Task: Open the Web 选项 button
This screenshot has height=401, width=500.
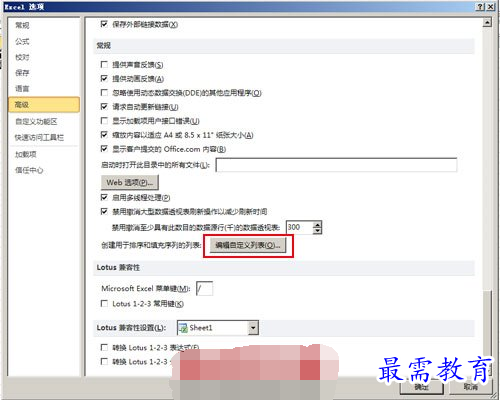Action: coord(130,182)
